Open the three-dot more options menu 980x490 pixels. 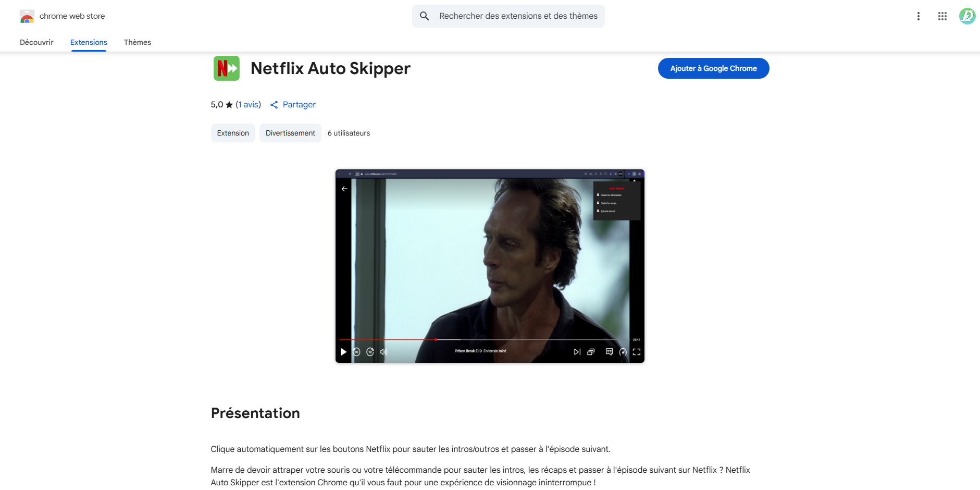point(919,16)
